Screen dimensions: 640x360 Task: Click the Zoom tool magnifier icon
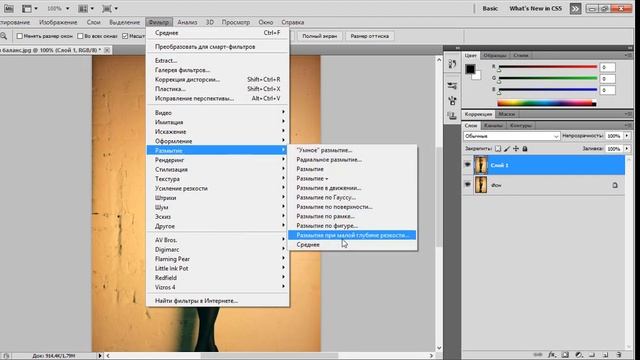point(4,36)
